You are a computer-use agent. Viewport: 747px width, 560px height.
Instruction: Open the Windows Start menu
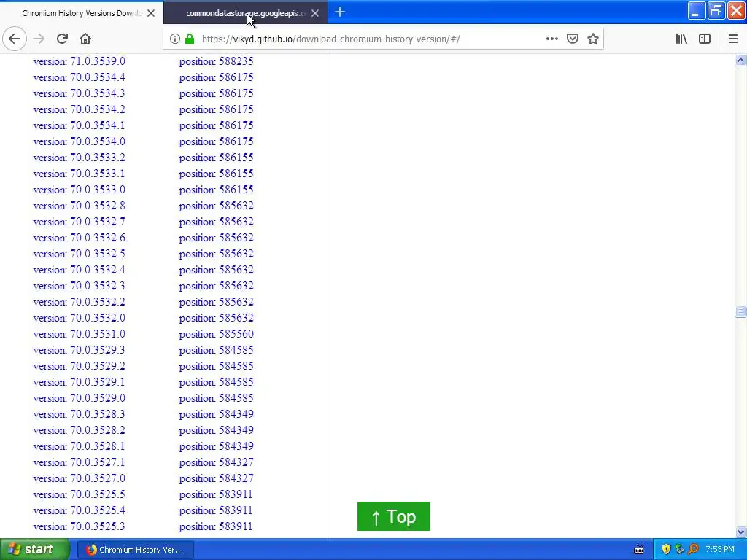click(x=34, y=550)
